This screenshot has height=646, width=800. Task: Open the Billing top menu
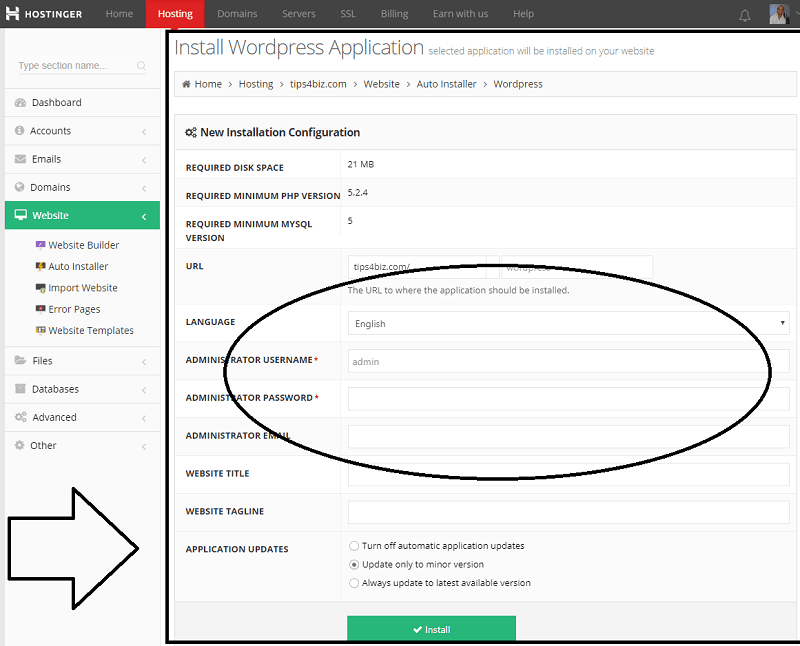tap(394, 14)
